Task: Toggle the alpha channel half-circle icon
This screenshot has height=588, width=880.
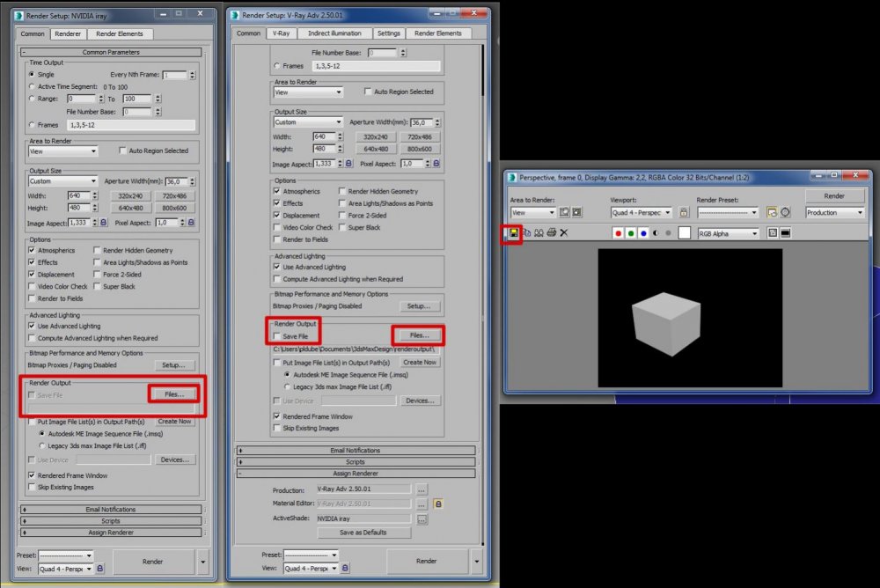Action: (656, 233)
